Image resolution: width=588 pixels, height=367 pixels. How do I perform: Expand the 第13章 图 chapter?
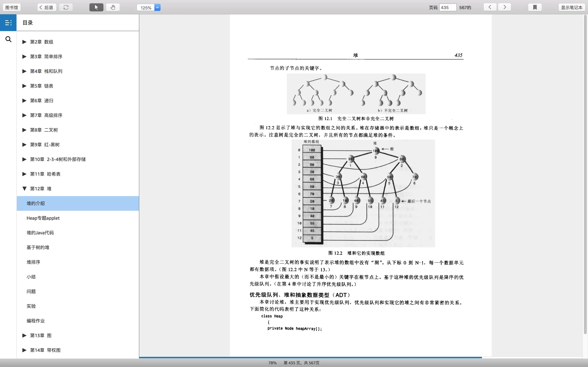point(24,336)
